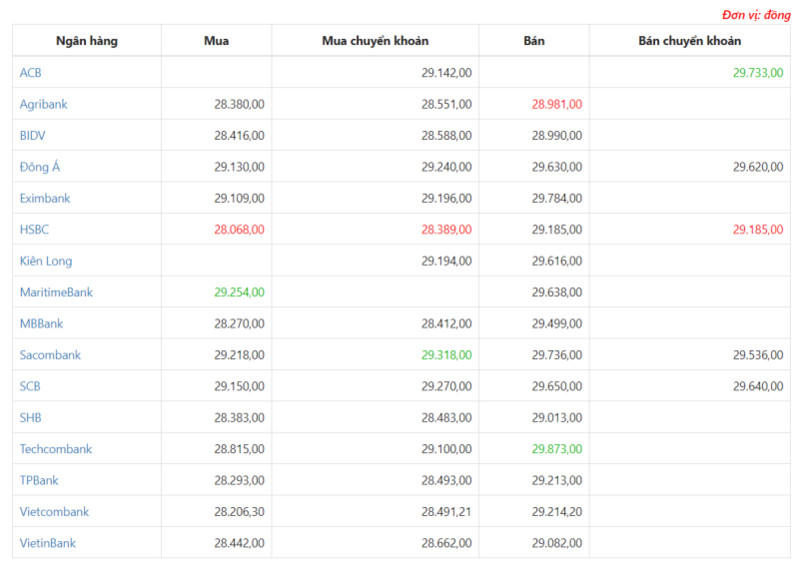Image resolution: width=799 pixels, height=563 pixels.
Task: Click the Bán chuyển khoản column header
Action: click(x=690, y=41)
